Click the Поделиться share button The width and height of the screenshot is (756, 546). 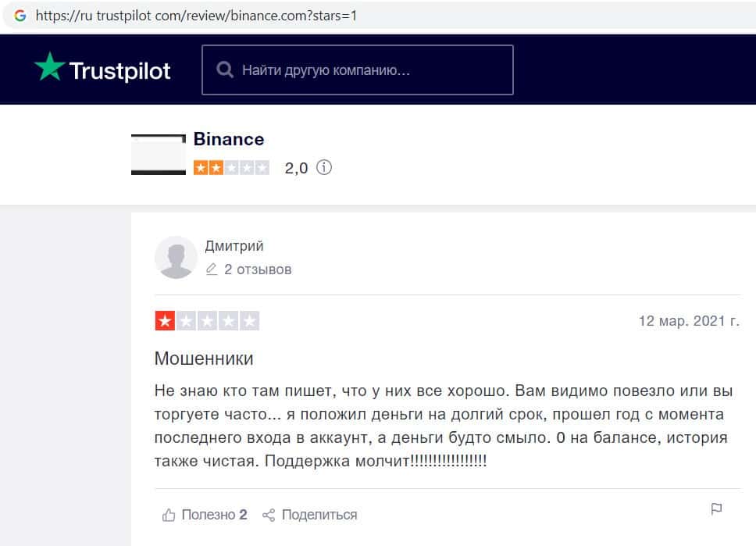click(310, 515)
